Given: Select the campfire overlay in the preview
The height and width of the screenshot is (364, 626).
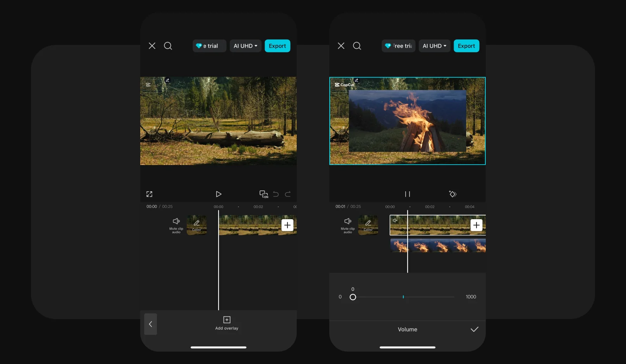Looking at the screenshot, I should [408, 121].
